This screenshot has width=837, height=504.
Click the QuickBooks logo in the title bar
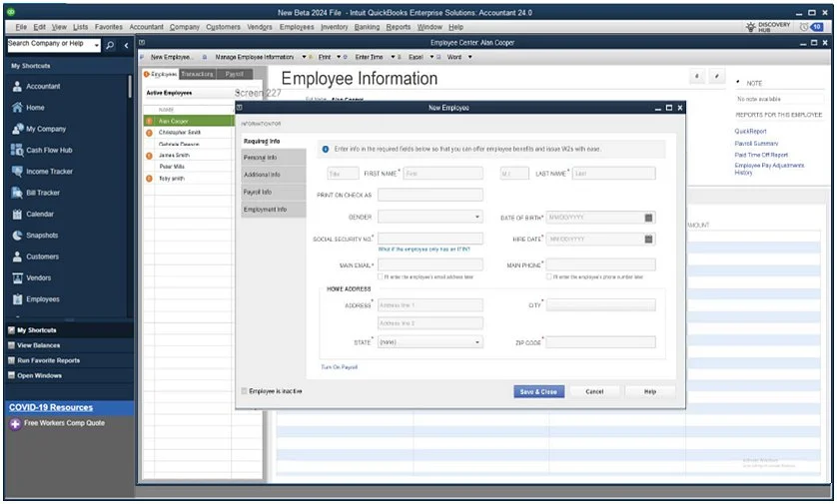click(11, 12)
